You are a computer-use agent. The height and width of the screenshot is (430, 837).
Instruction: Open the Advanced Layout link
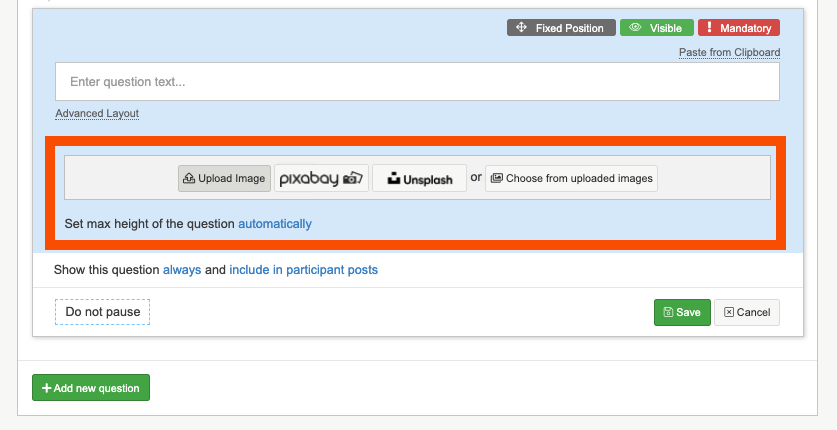(97, 114)
